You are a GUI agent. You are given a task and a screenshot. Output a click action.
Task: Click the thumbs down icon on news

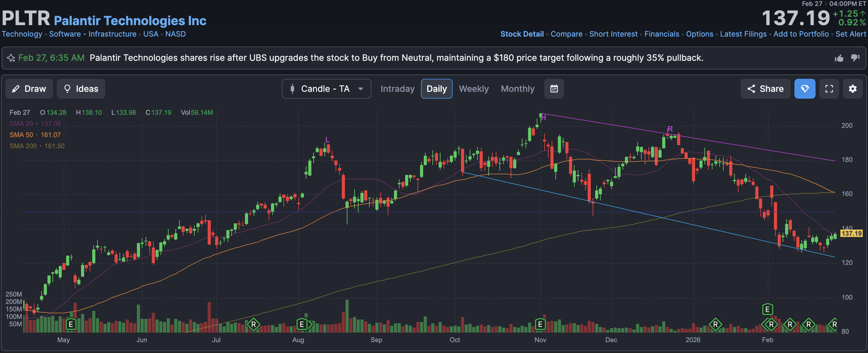tap(855, 58)
